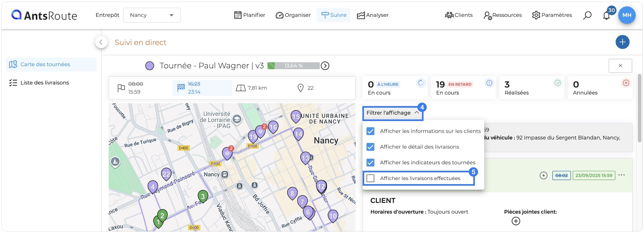Click the AntsRoute logo

44,15
